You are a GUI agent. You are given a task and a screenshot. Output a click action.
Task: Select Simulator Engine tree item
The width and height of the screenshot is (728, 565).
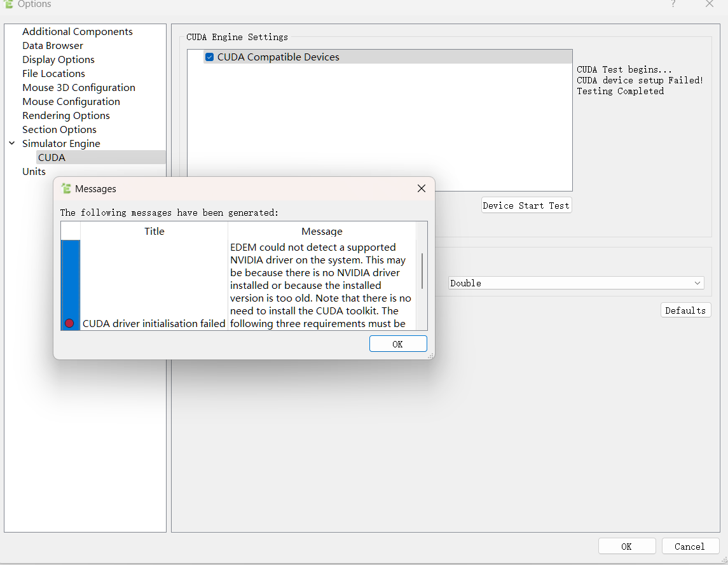tap(61, 143)
